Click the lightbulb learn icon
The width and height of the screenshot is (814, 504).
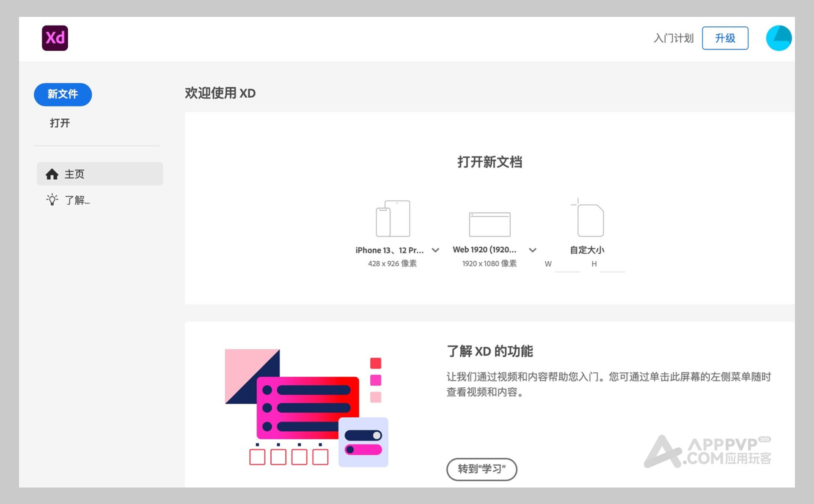(52, 200)
